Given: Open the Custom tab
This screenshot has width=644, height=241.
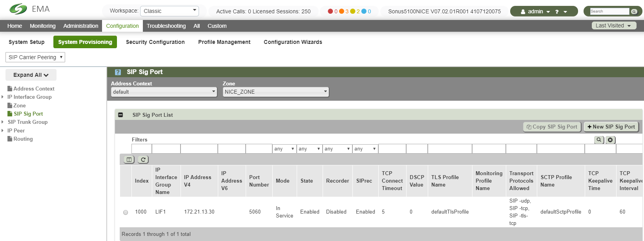Looking at the screenshot, I should pos(217,26).
